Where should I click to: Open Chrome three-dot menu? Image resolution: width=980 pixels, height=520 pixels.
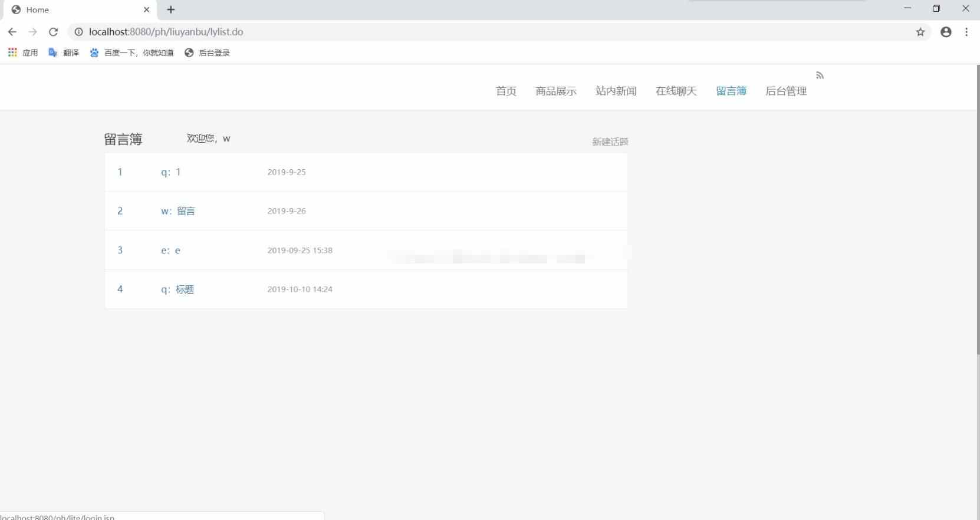point(966,32)
